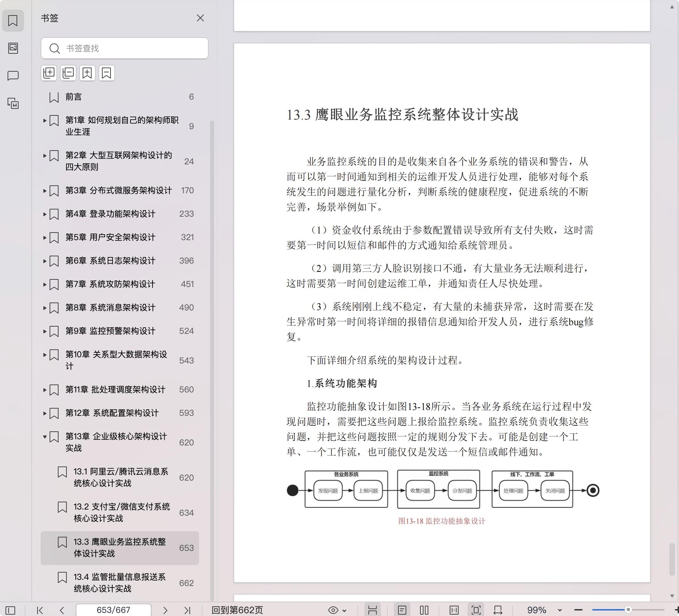Collapse the 第13章 bookmark
Screen dimensions: 679x616
click(x=45, y=437)
